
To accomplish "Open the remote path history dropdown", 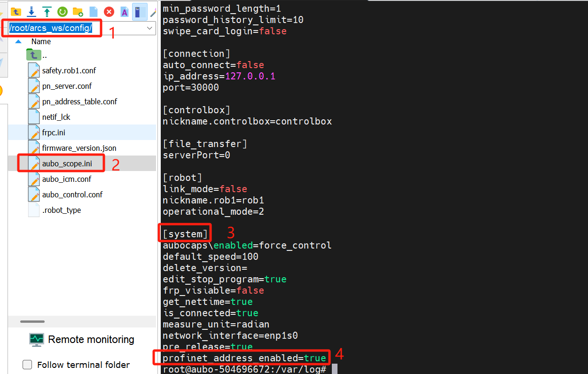I will (x=150, y=29).
